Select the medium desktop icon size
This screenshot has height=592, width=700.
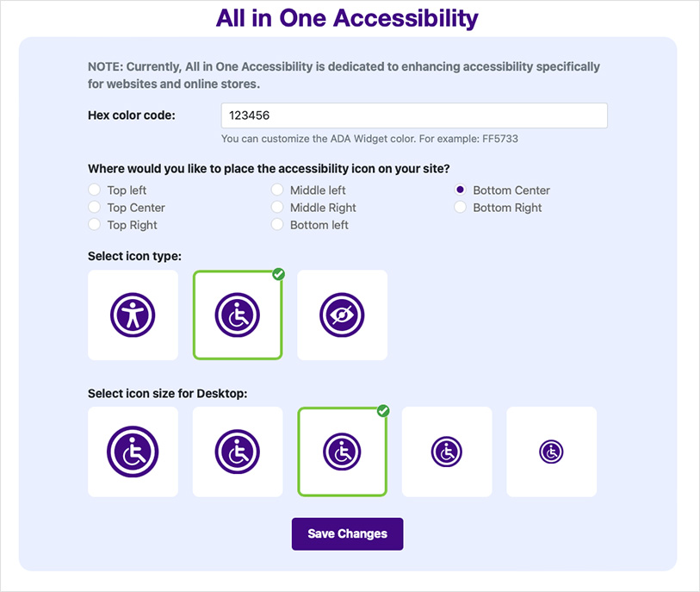pos(342,452)
